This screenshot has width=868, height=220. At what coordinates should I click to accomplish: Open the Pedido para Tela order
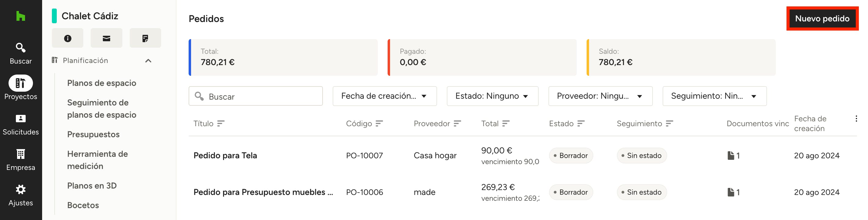(225, 156)
